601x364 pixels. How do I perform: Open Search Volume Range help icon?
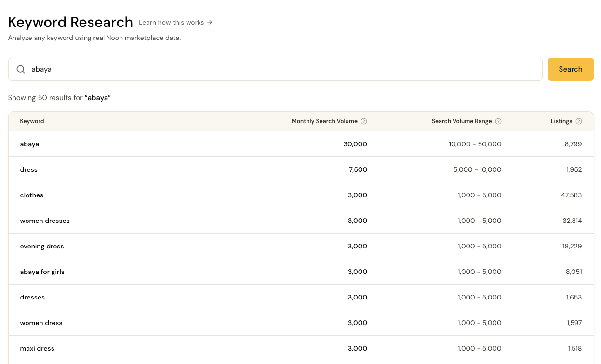(x=498, y=121)
